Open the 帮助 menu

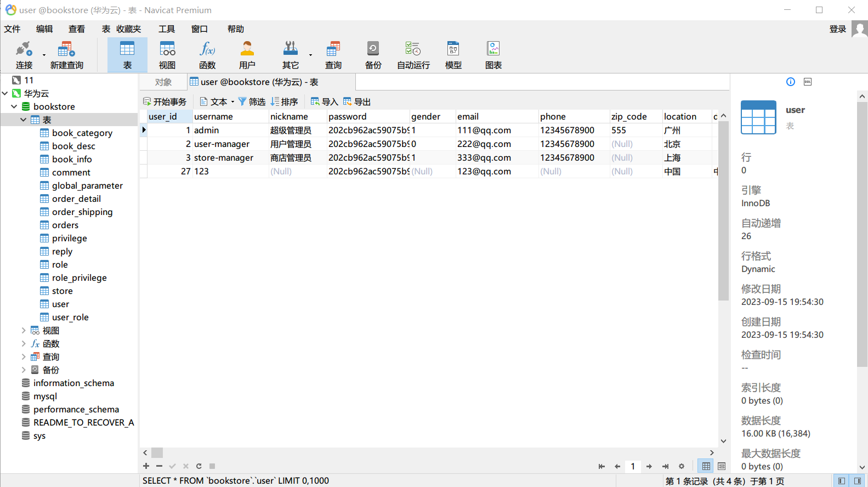tap(236, 29)
